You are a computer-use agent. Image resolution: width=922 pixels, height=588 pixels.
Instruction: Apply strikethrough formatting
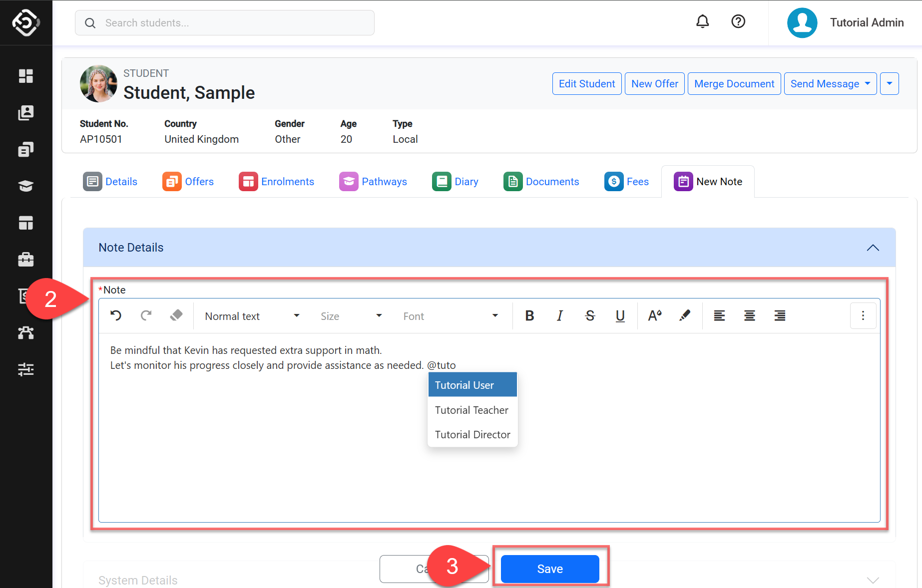click(590, 315)
